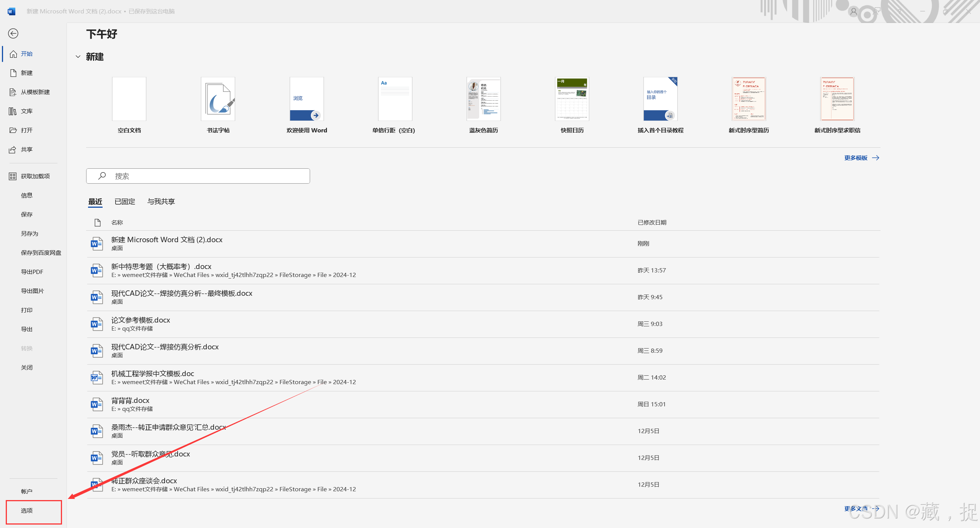Click the document search field

[198, 176]
